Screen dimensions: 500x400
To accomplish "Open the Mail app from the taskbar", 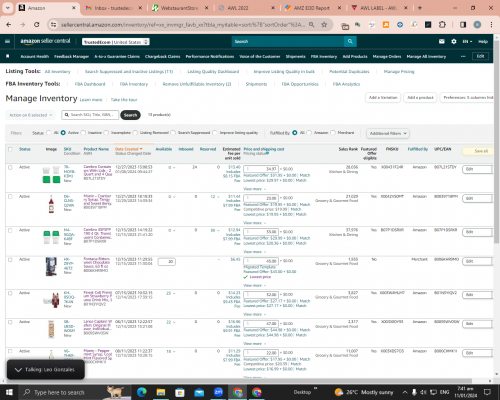I will click(199, 392).
